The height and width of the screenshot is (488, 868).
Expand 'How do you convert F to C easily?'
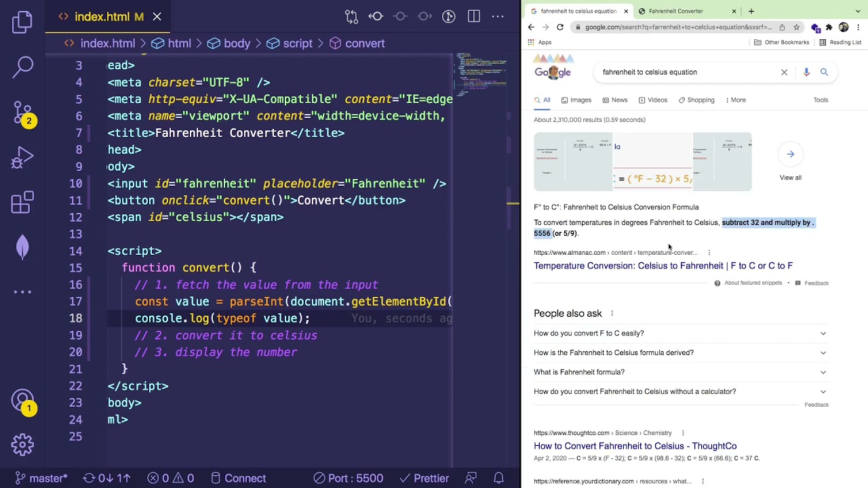pyautogui.click(x=681, y=333)
